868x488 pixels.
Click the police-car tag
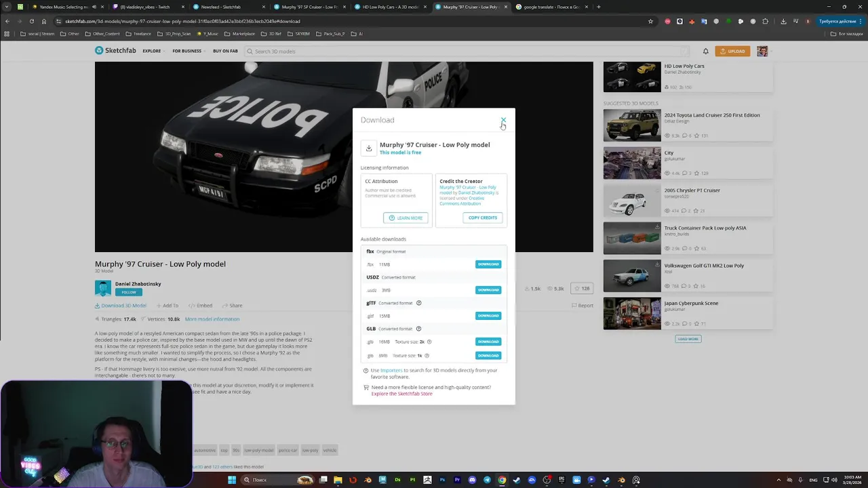click(x=288, y=450)
